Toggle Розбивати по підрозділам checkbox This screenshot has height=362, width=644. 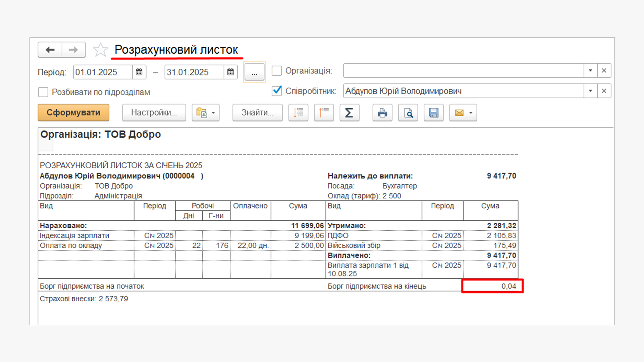[43, 92]
